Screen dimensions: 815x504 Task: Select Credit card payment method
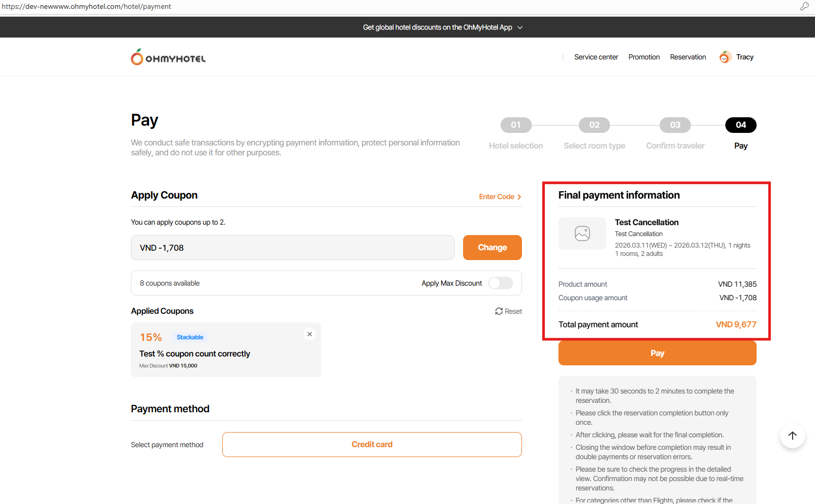(372, 445)
